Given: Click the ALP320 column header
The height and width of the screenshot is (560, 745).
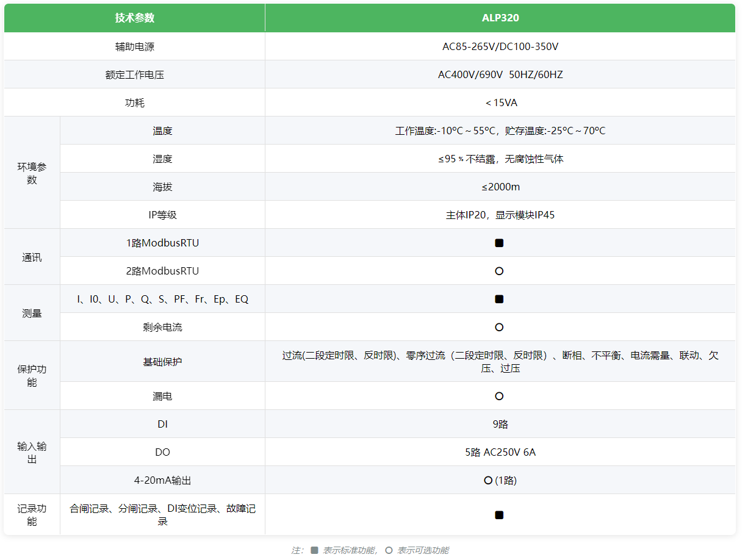Looking at the screenshot, I should (500, 18).
